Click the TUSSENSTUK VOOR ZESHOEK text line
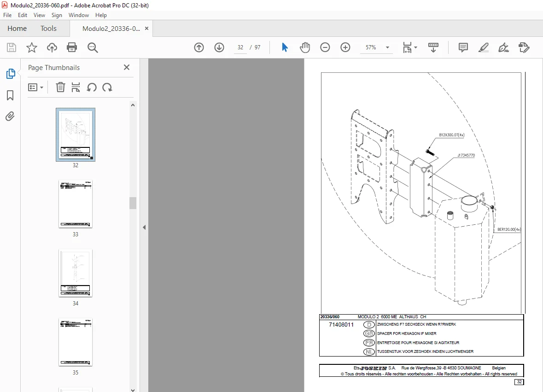 coord(425,351)
